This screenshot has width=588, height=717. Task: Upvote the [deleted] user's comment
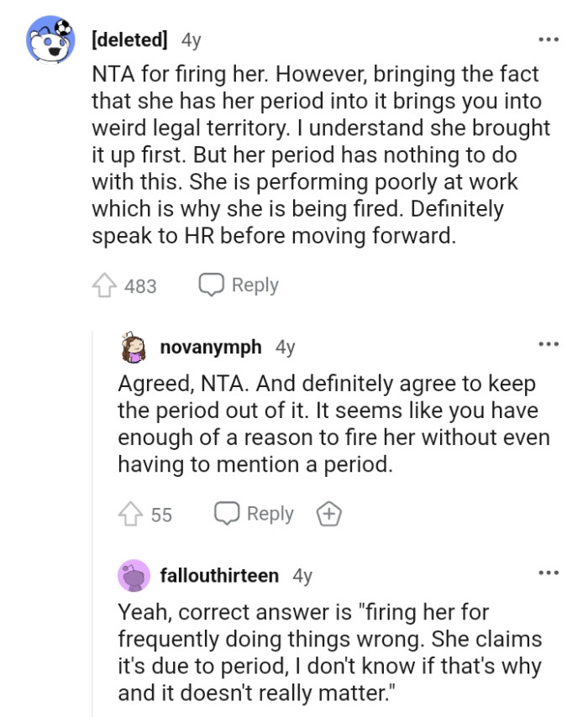pyautogui.click(x=105, y=285)
